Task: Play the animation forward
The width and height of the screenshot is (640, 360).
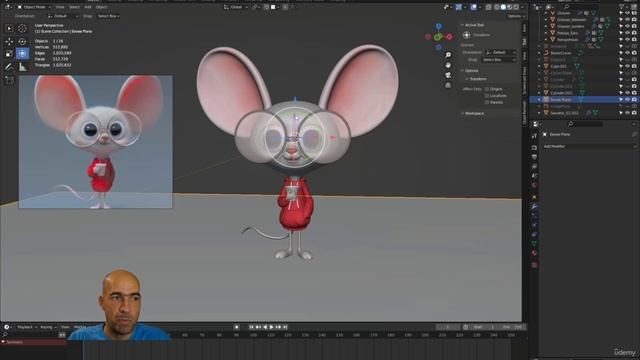Action: [271, 327]
